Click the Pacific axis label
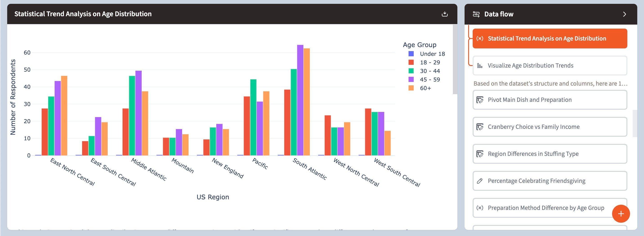 coord(260,164)
